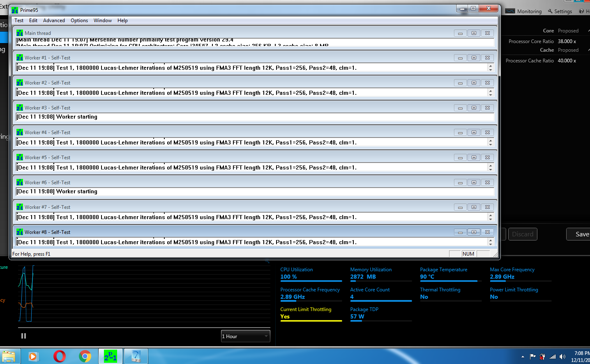Click the Worker #1 window icon
This screenshot has width=590, height=364.
[x=20, y=57]
